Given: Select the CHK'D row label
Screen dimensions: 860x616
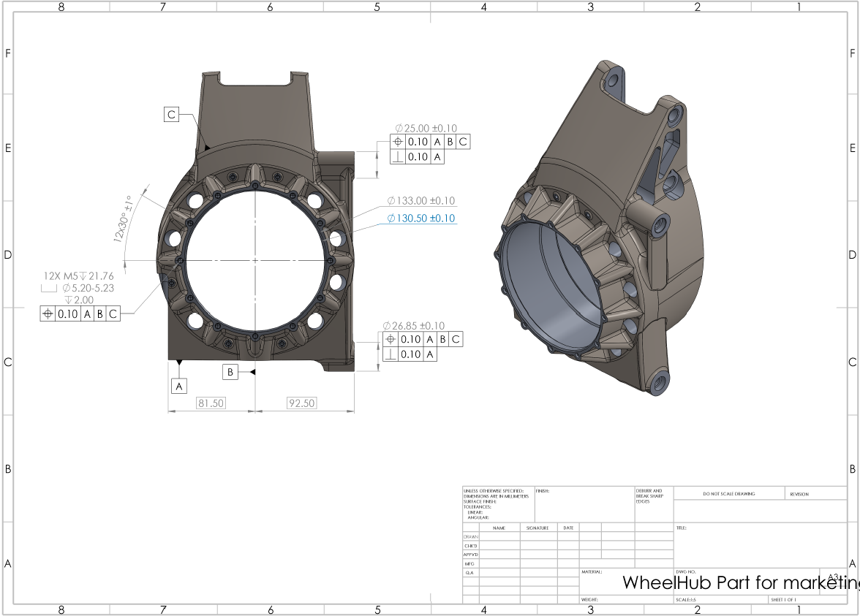Looking at the screenshot, I should [471, 546].
